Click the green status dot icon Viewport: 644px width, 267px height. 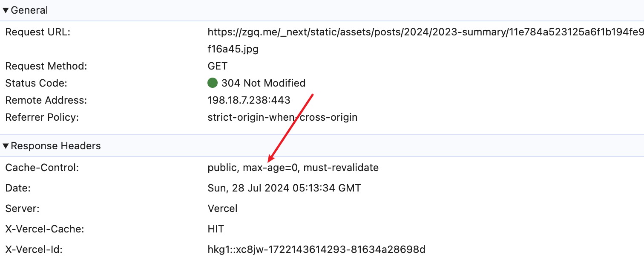tap(213, 83)
